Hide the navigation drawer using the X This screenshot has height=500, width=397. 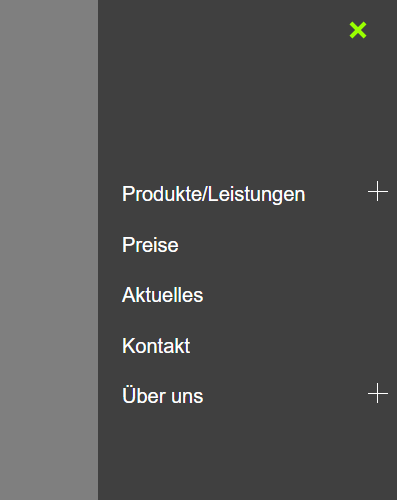click(358, 30)
